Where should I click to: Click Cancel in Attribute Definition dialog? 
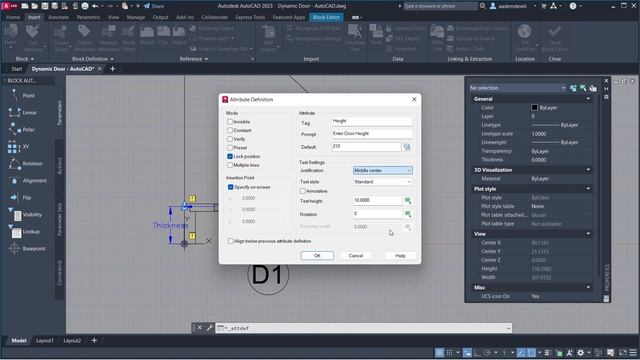point(356,256)
